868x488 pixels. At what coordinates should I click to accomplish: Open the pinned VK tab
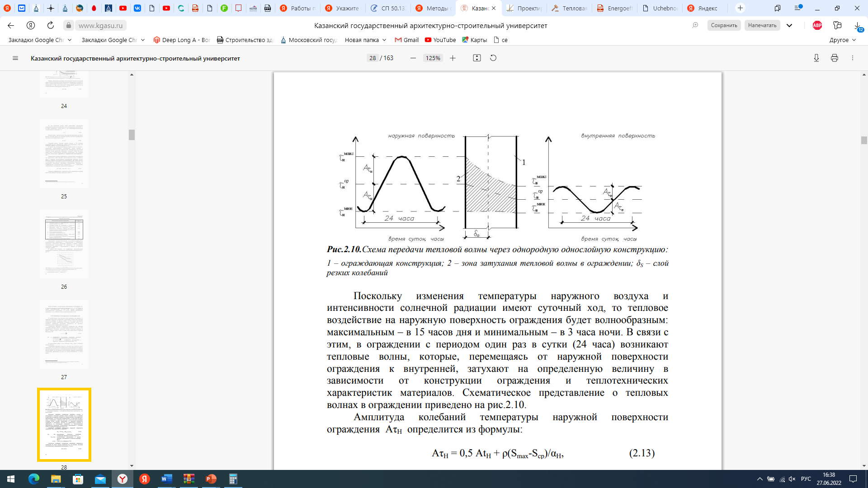coord(137,8)
